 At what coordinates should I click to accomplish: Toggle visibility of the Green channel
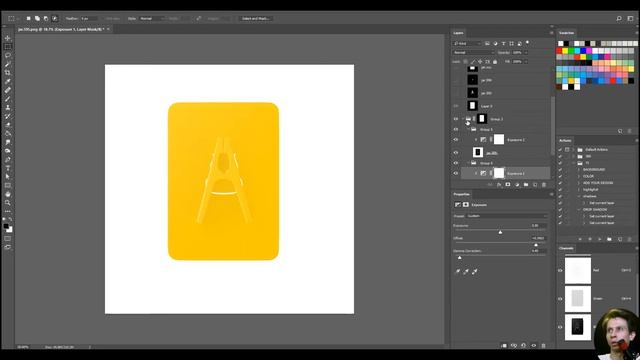(x=560, y=299)
